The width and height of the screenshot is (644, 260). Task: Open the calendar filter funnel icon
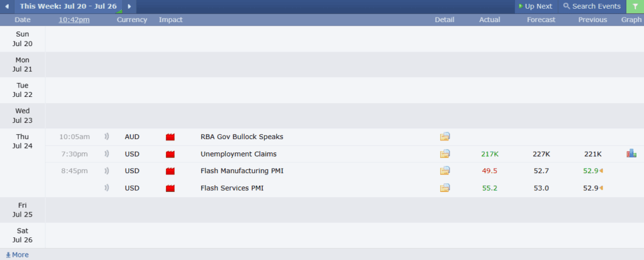click(635, 6)
